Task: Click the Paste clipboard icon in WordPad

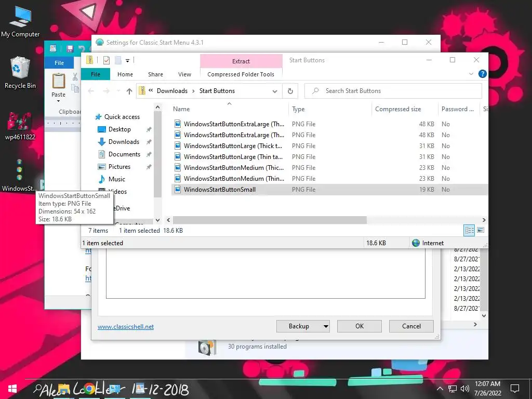Action: [x=58, y=82]
